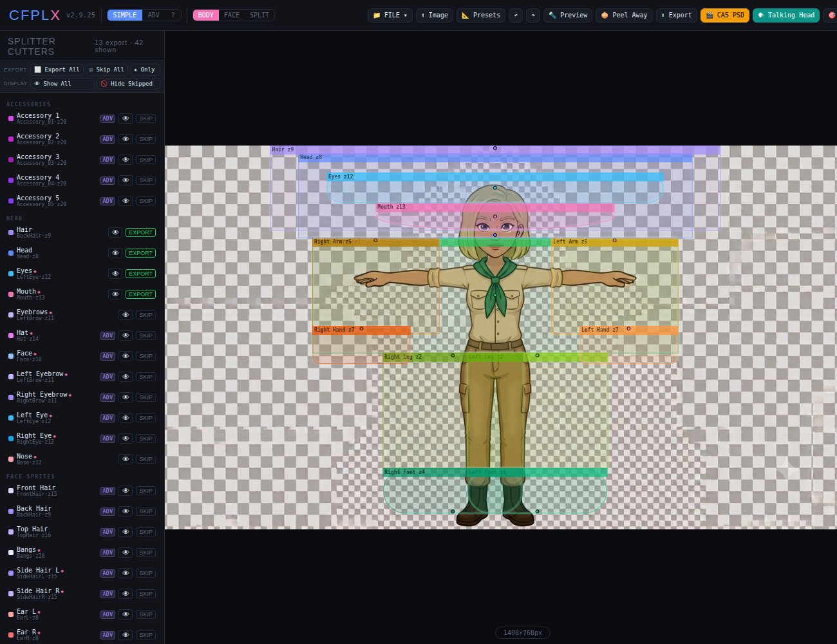Open ADV options for Bangs

click(108, 553)
